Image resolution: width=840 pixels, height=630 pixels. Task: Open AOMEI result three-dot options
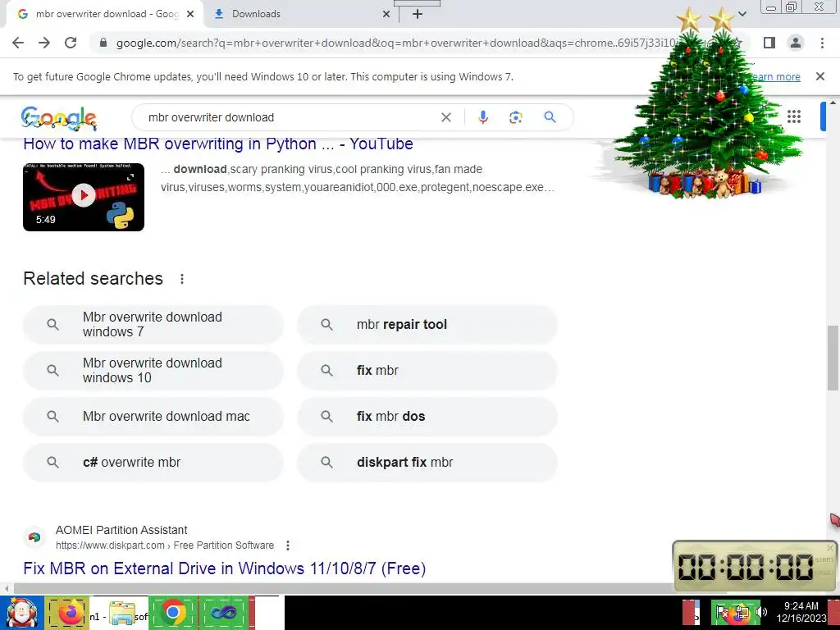click(288, 546)
